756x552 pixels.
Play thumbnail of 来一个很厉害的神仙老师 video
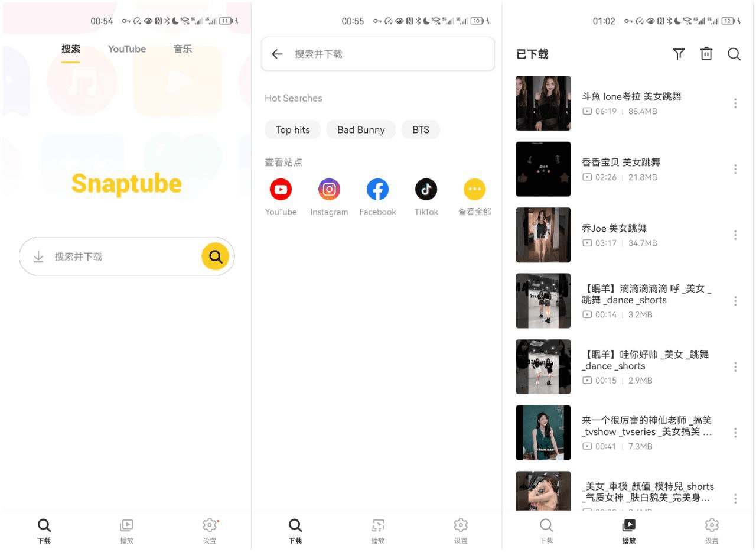click(x=543, y=433)
